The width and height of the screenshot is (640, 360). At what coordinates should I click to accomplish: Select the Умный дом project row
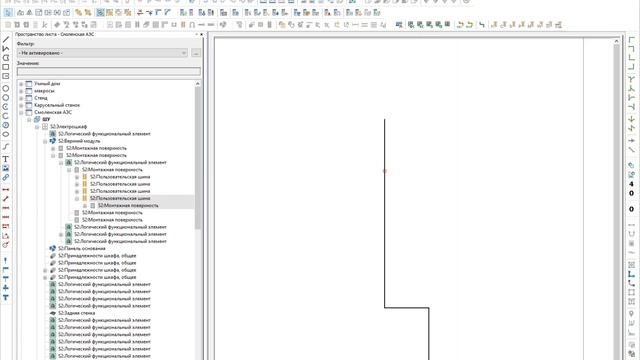(47, 84)
